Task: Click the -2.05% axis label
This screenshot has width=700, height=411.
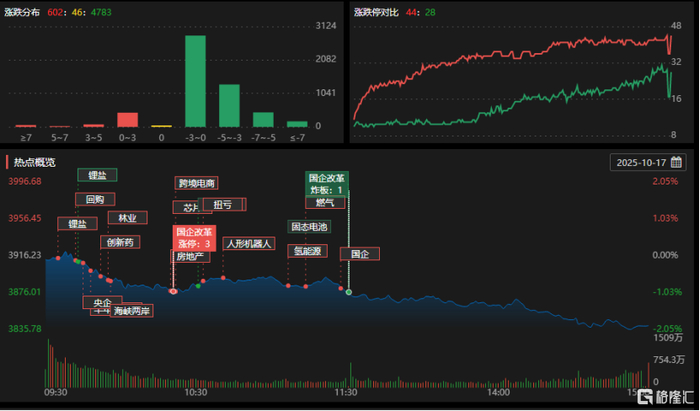Action: (667, 328)
